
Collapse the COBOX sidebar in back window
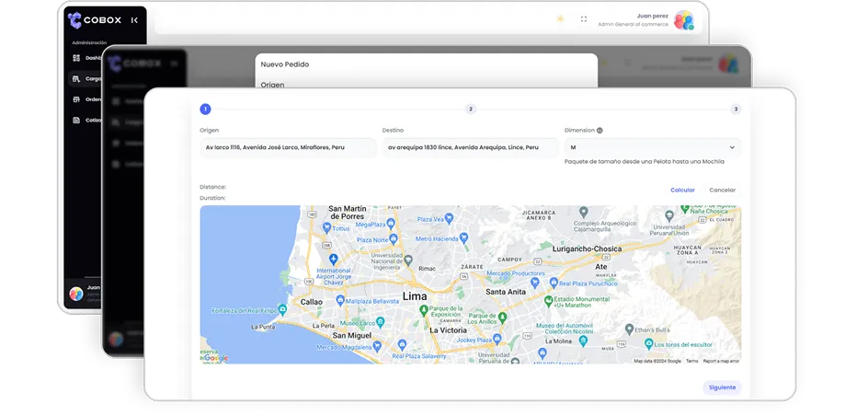134,20
